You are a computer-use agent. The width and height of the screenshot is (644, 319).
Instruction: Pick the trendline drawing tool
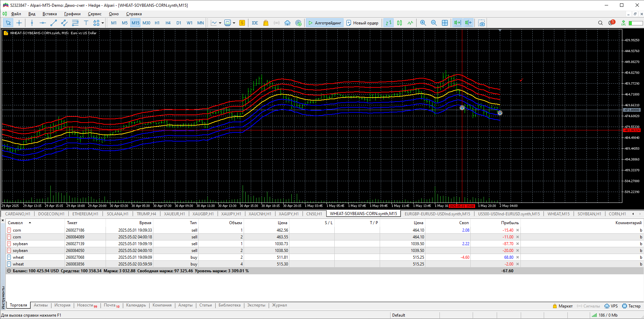53,23
